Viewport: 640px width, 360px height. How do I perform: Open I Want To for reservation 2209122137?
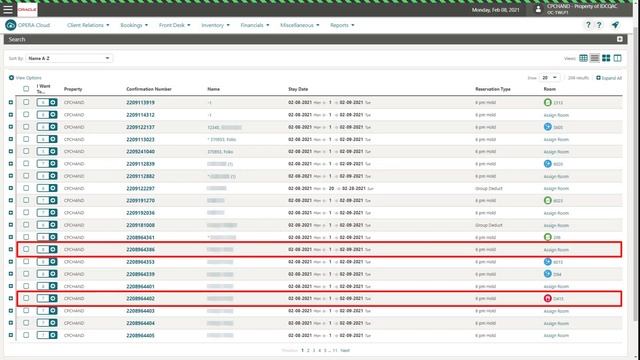point(47,127)
